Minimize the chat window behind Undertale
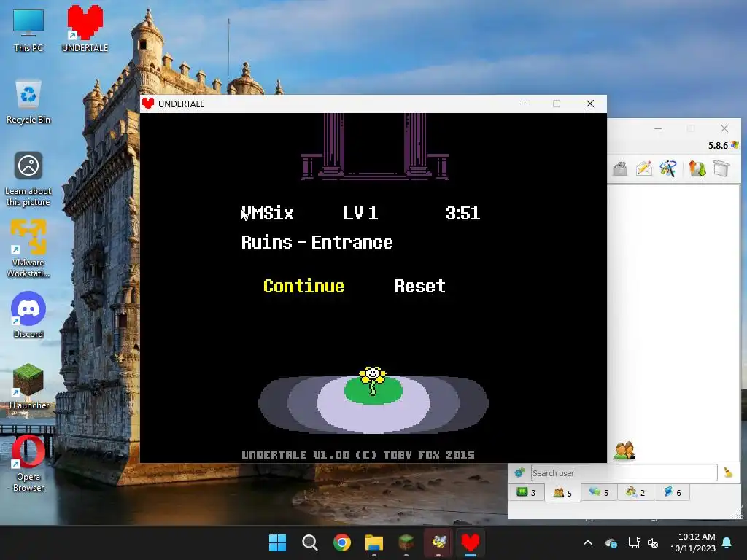The height and width of the screenshot is (560, 747). pos(658,128)
